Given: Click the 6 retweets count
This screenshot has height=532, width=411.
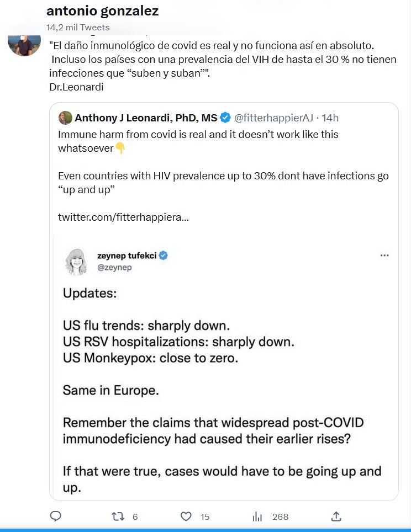Looking at the screenshot, I should tap(135, 517).
